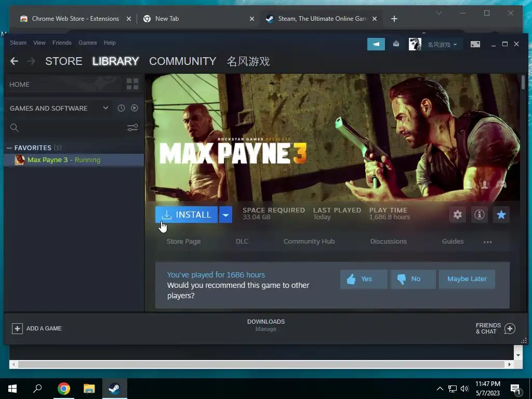Open the Guides link
Screen dimensions: 532x399
pos(453,242)
